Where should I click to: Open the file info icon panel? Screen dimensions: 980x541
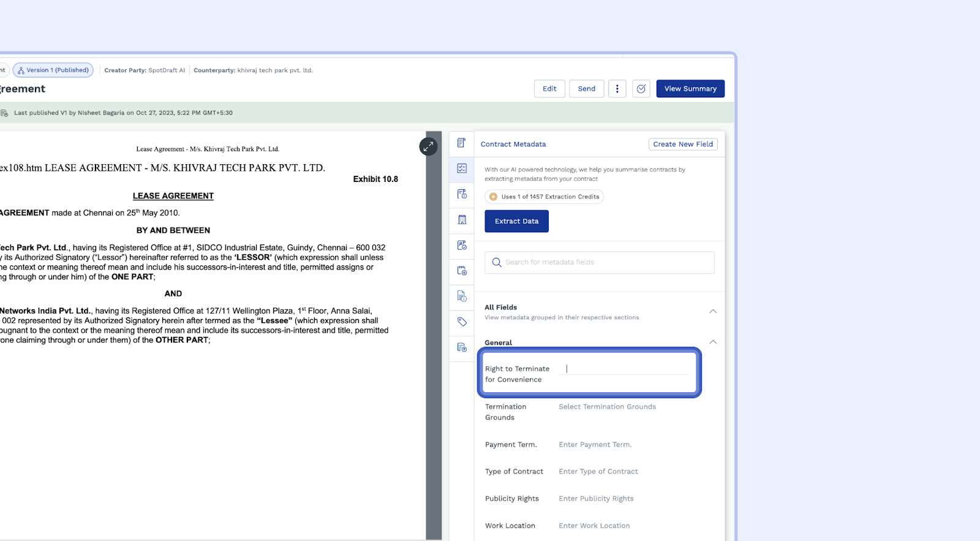462,297
